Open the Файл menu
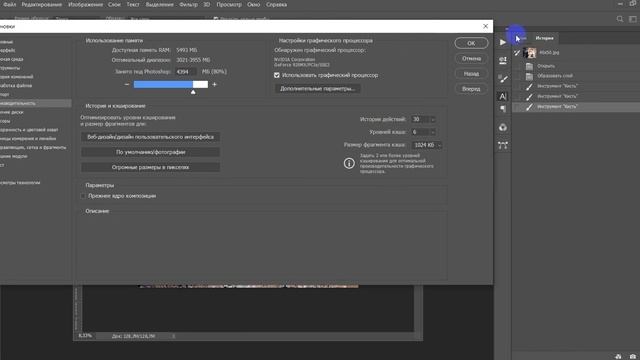 [9, 4]
